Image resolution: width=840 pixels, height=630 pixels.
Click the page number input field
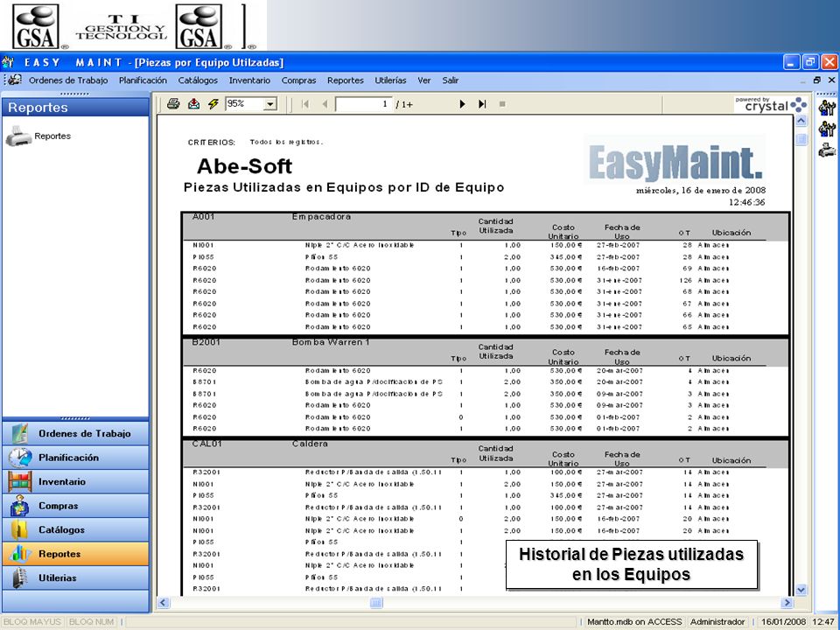(364, 104)
